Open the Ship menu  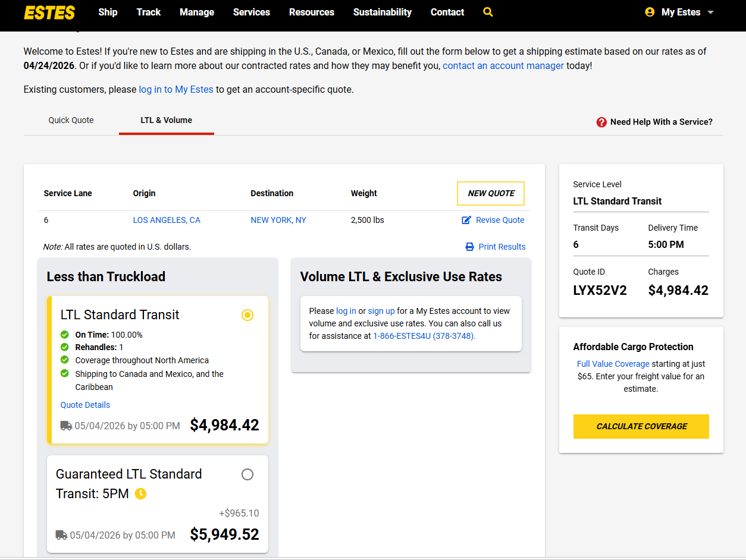click(x=108, y=12)
